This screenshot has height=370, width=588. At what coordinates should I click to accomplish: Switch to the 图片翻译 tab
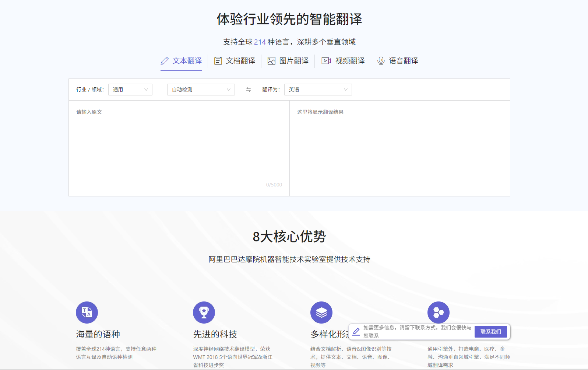288,61
